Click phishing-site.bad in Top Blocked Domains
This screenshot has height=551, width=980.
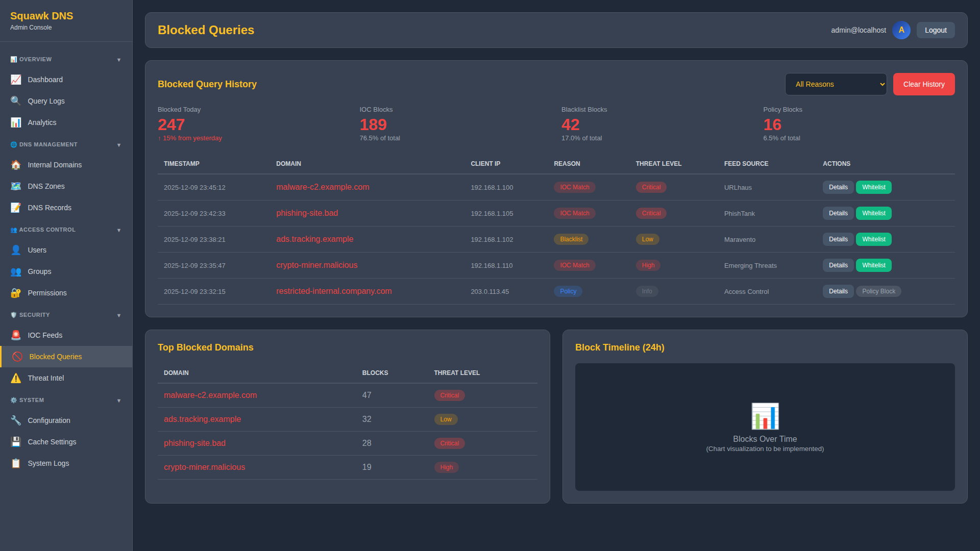point(194,443)
